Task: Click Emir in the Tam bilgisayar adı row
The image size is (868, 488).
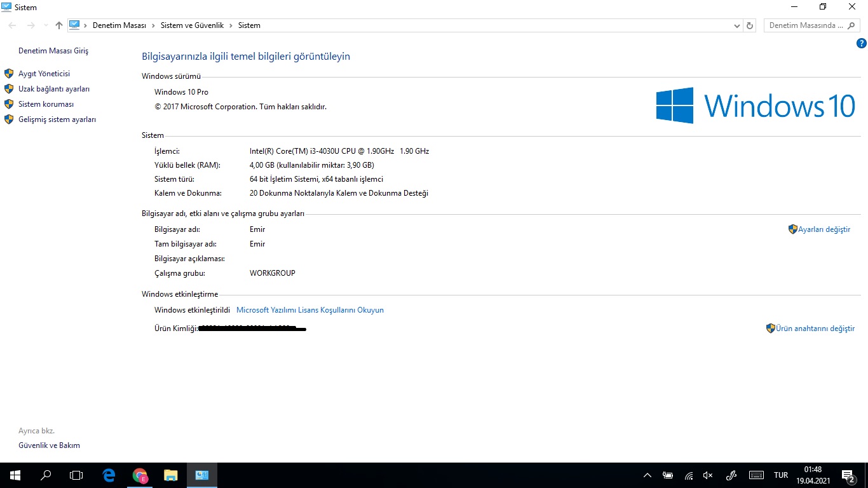Action: click(257, 244)
